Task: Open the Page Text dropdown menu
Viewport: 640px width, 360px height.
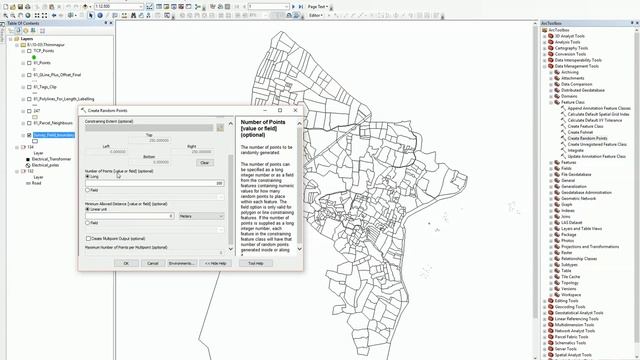Action: point(318,7)
